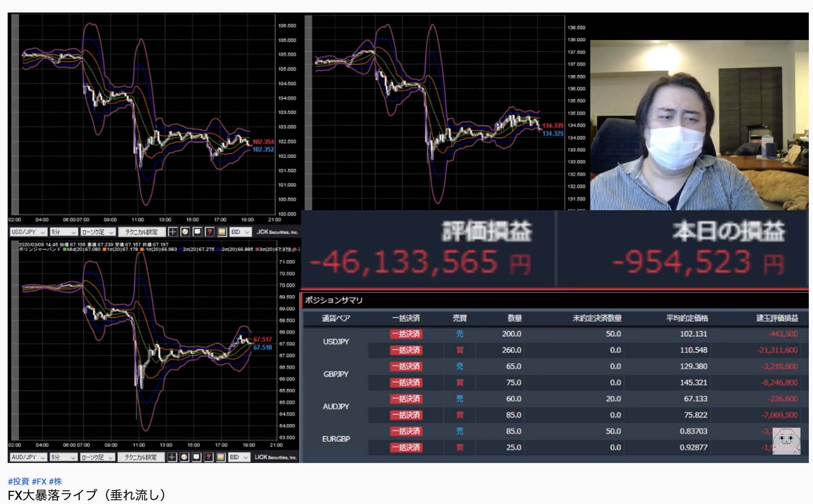The width and height of the screenshot is (813, 504).
Task: Click red lightning icon in USD/JPY chart toolbar
Action: [210, 232]
